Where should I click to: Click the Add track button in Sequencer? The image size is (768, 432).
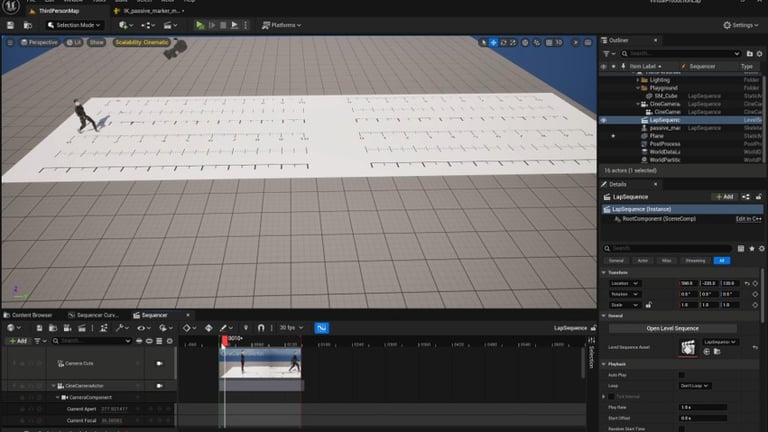pos(18,341)
